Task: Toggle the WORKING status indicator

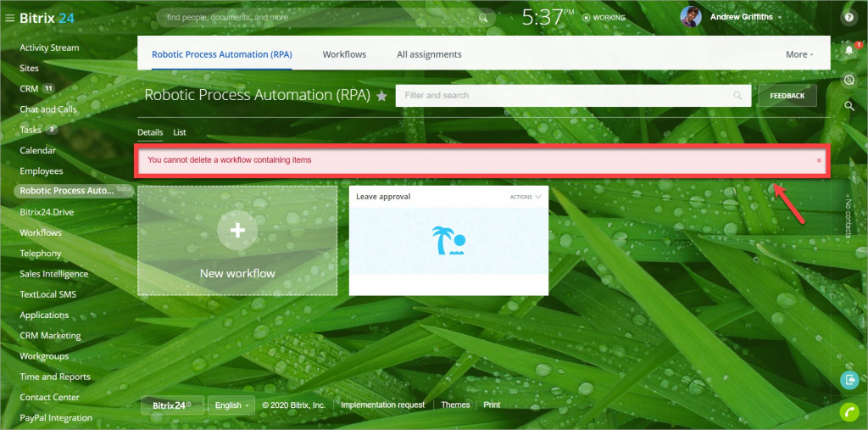Action: (x=604, y=18)
